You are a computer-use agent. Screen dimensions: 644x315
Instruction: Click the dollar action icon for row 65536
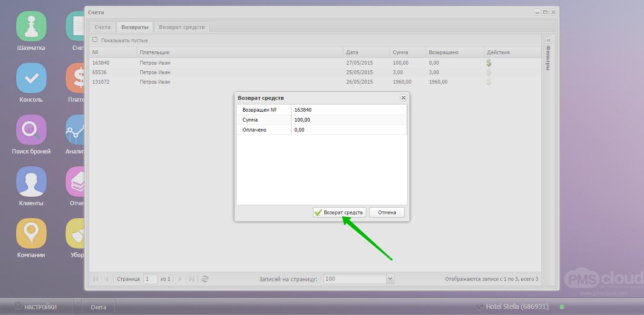click(x=488, y=72)
